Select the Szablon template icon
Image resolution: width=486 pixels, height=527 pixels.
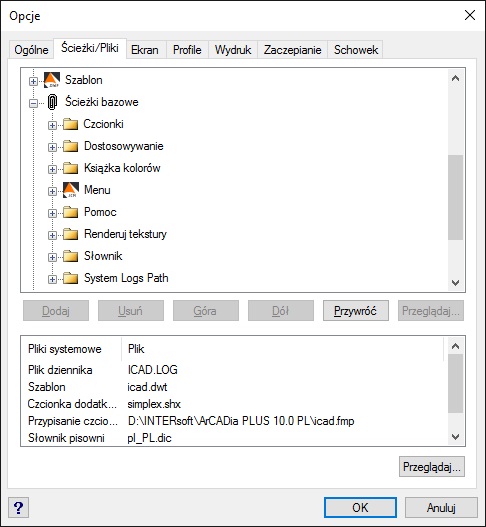point(52,80)
